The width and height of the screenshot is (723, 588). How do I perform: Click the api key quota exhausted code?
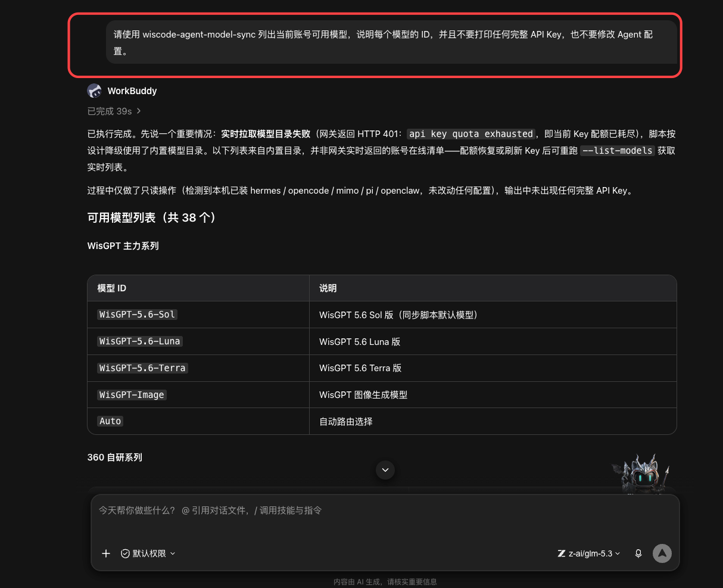coord(471,134)
